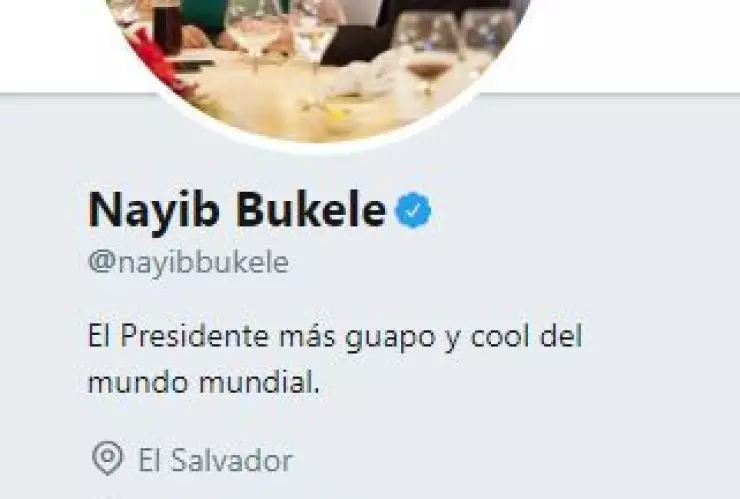
Task: Click the word "cool" in the bio
Action: pyautogui.click(x=500, y=336)
